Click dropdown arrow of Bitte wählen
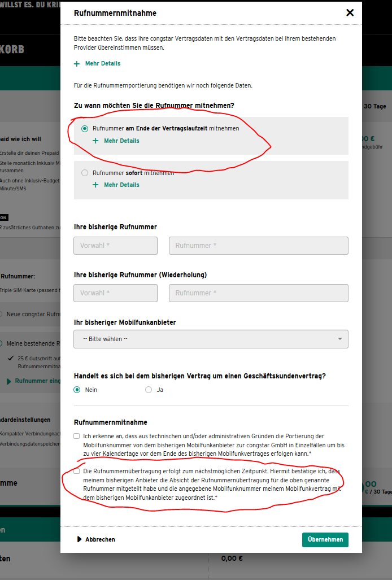Viewport: 392px width, 580px height. click(340, 339)
